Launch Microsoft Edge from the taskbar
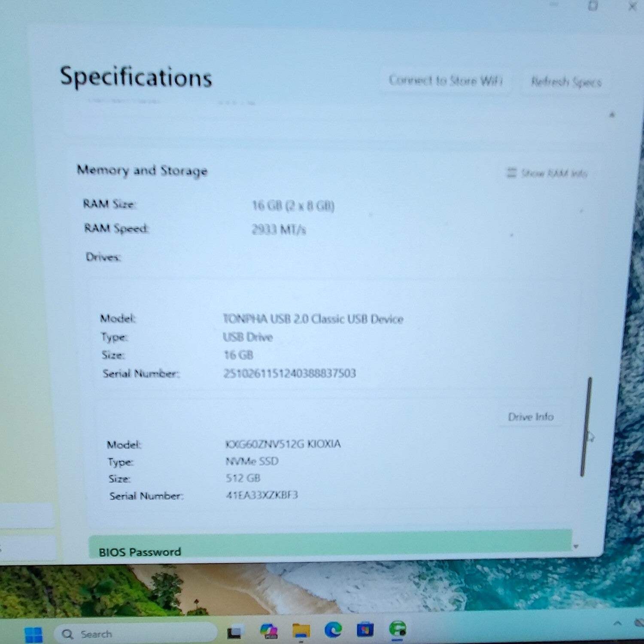 pyautogui.click(x=333, y=630)
